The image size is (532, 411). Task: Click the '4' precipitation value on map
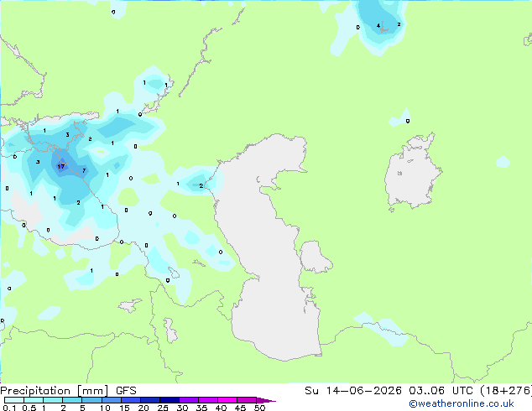tap(378, 25)
